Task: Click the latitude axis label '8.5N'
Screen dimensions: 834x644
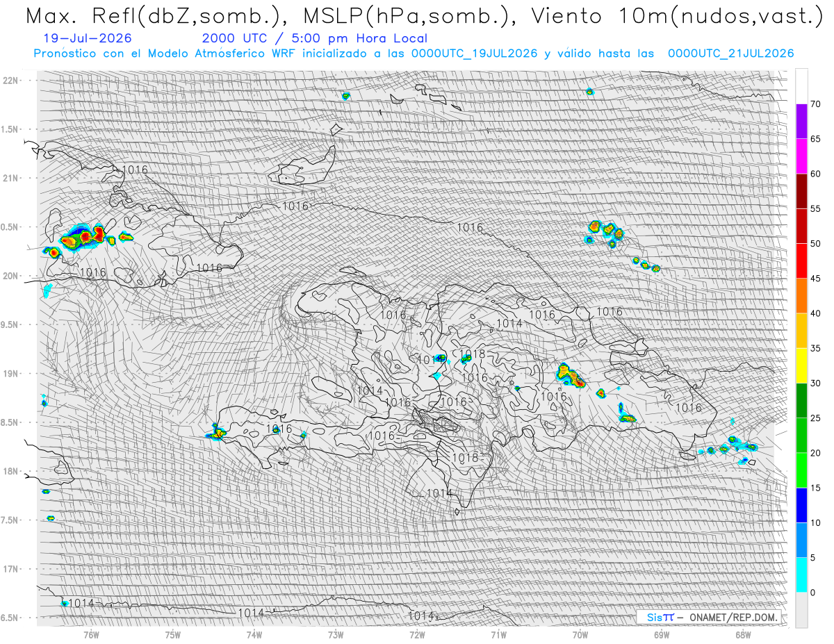Action: click(x=10, y=422)
